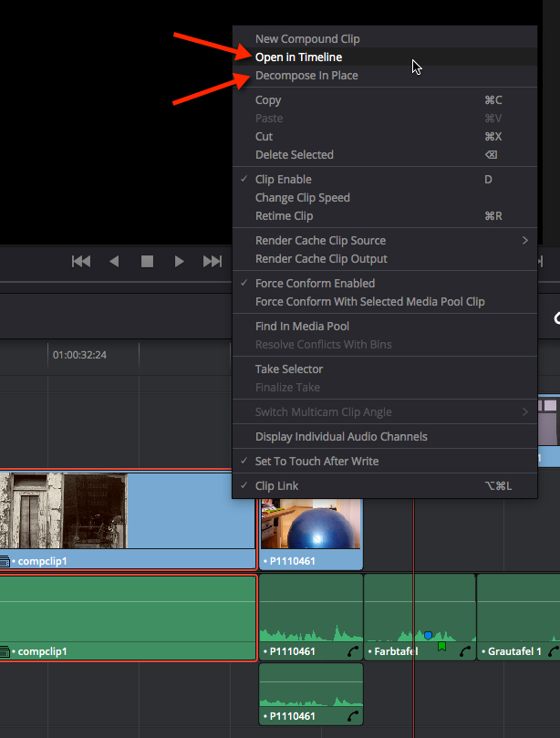
Task: Select the P1110461 video clip thumbnail
Action: click(311, 525)
